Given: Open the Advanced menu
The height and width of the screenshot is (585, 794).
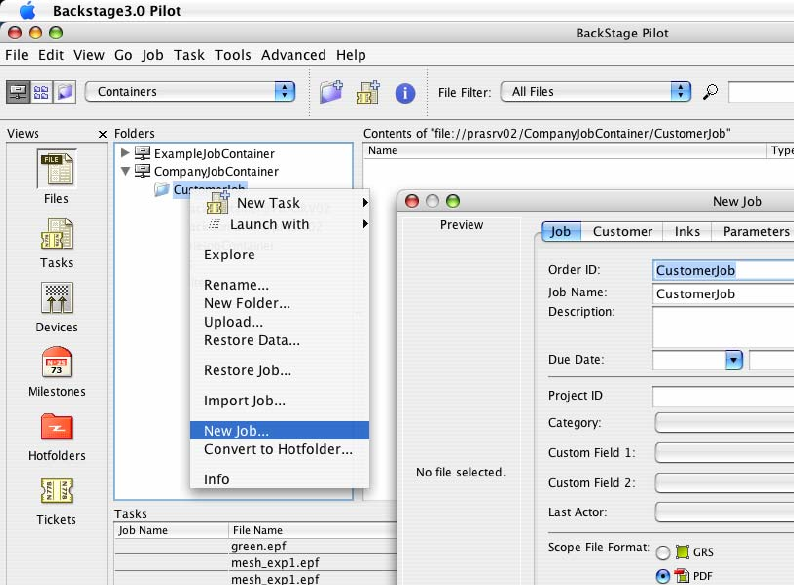Looking at the screenshot, I should 293,55.
